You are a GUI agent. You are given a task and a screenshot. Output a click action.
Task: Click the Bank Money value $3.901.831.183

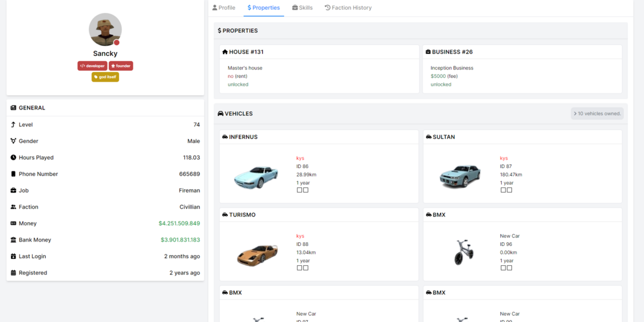click(180, 240)
